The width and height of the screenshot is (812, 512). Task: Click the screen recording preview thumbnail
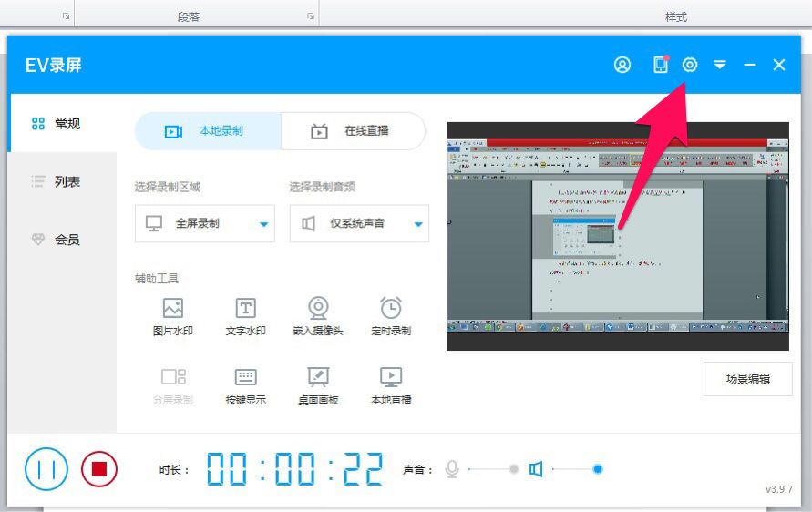tap(618, 236)
